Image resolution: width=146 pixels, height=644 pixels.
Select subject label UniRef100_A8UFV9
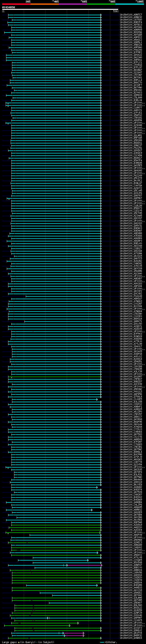tap(131, 535)
